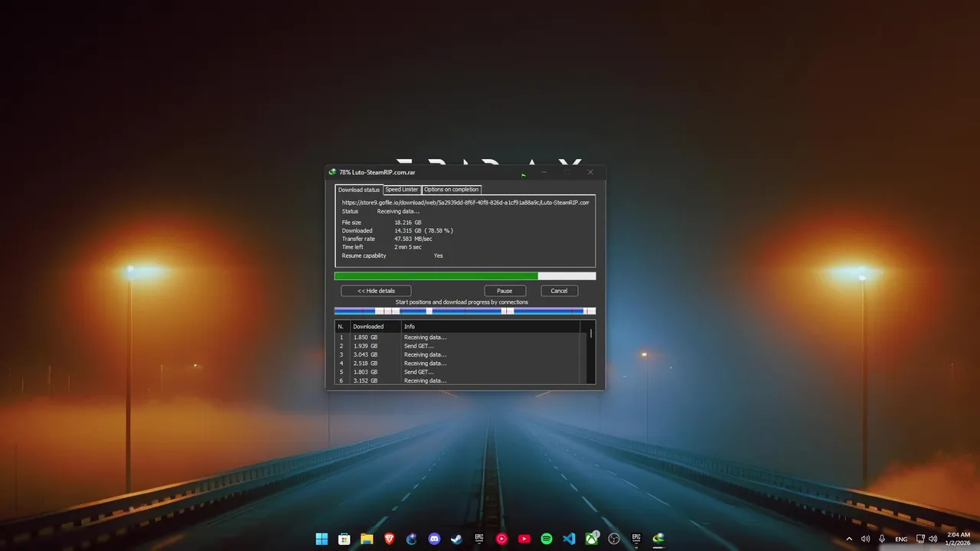Open Steam from the taskbar

click(456, 539)
